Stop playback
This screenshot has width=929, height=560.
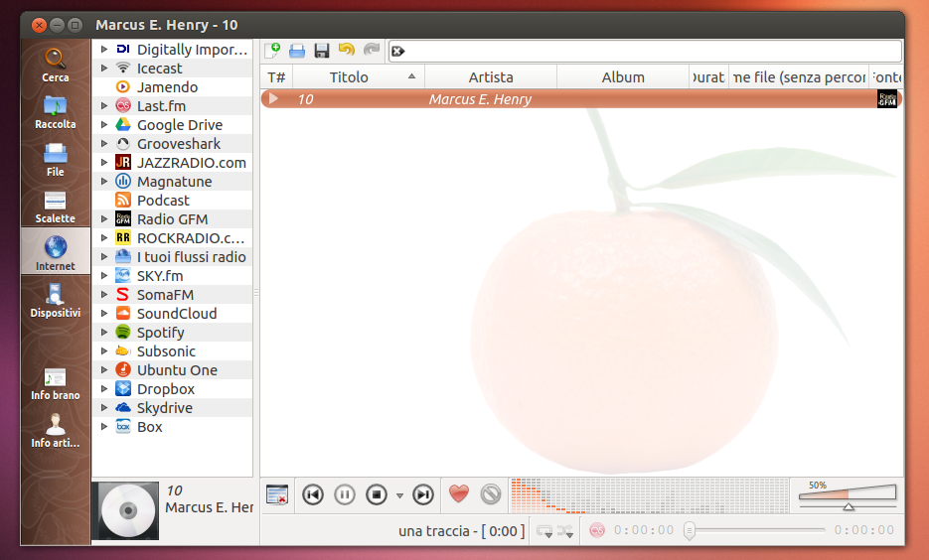[377, 494]
